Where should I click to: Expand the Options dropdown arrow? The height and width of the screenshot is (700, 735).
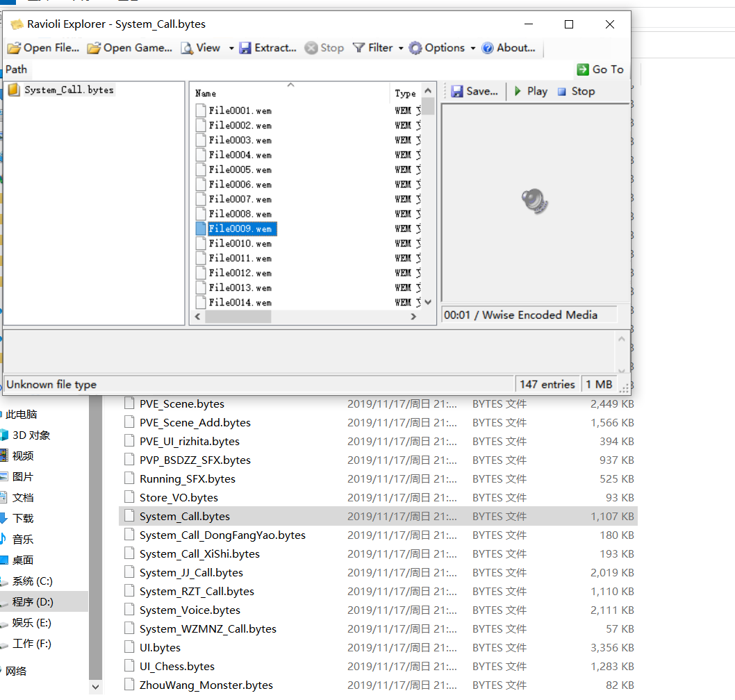pos(473,48)
